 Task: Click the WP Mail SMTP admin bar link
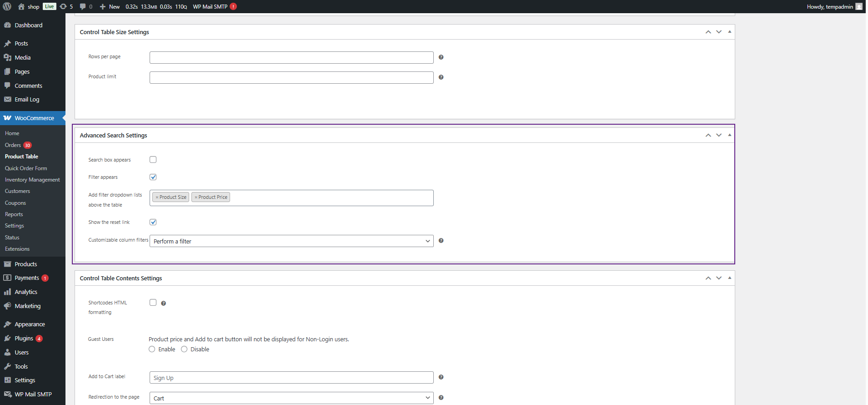[210, 6]
